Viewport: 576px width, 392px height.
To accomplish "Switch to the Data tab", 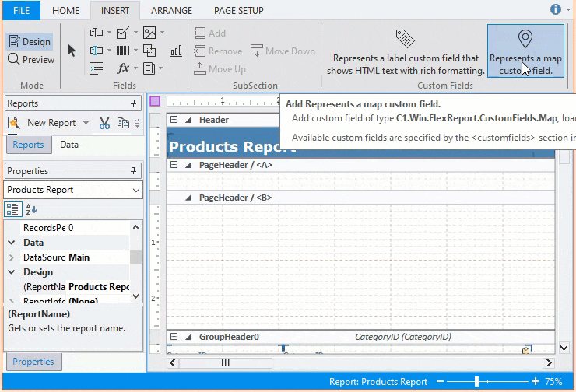I will (x=69, y=145).
